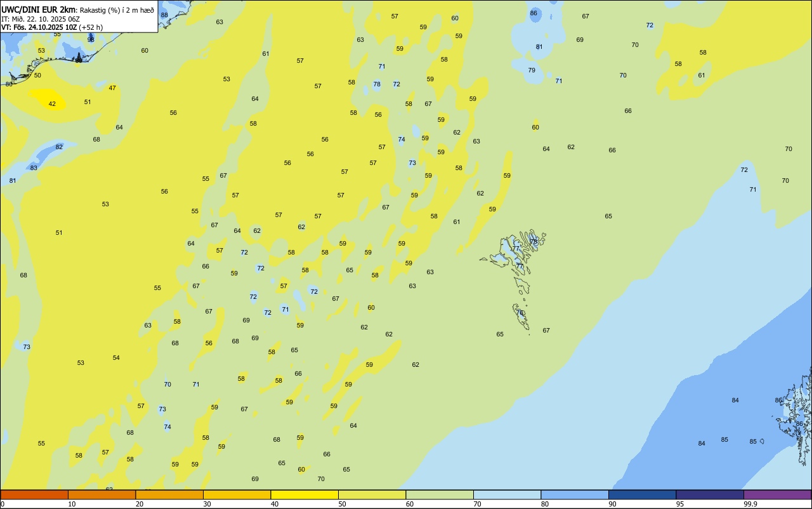Click the humidity value 54 on the map
The height and width of the screenshot is (509, 812).
pos(116,357)
